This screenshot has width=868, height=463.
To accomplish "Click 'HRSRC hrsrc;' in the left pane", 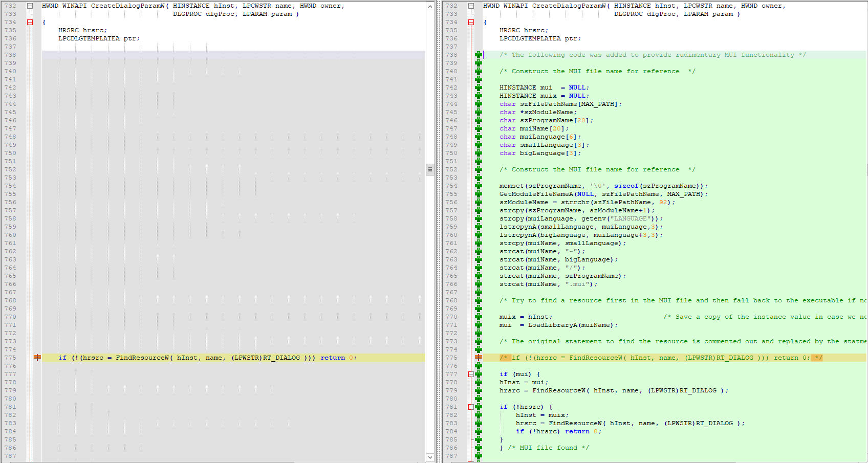I will coord(82,30).
